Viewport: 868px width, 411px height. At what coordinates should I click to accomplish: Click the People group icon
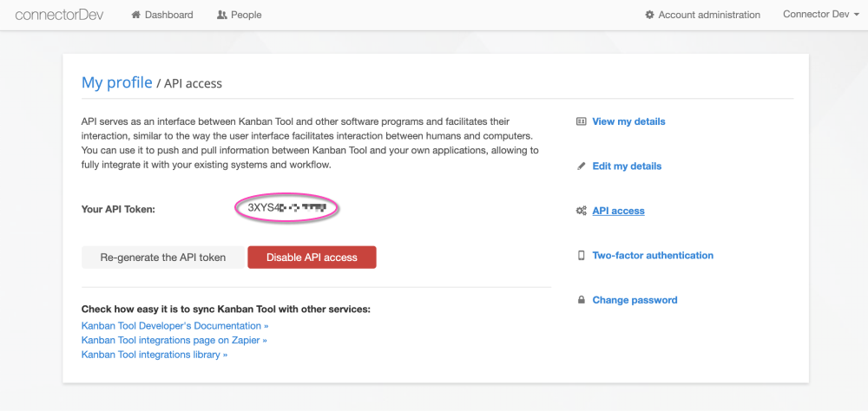pyautogui.click(x=222, y=15)
